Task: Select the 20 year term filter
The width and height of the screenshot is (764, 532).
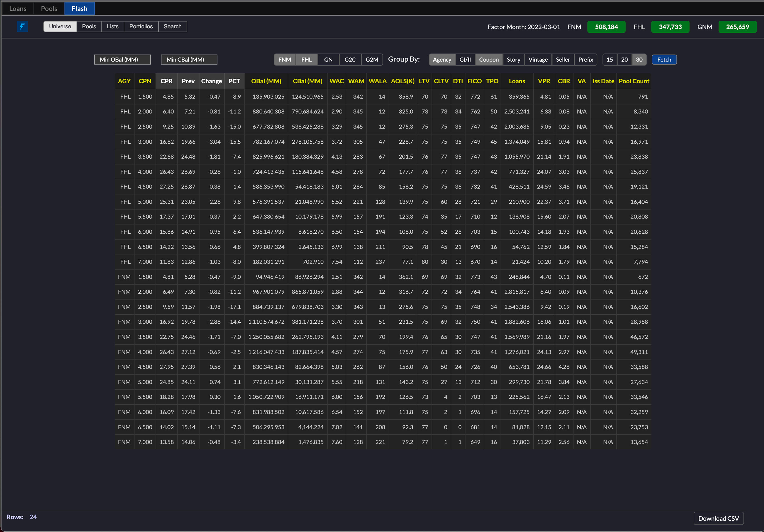Action: point(624,60)
